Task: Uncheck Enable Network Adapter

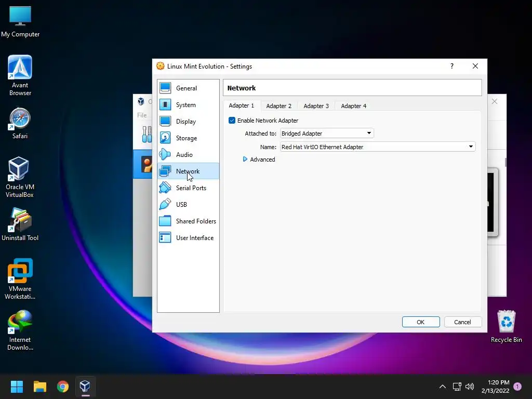Action: click(x=232, y=121)
